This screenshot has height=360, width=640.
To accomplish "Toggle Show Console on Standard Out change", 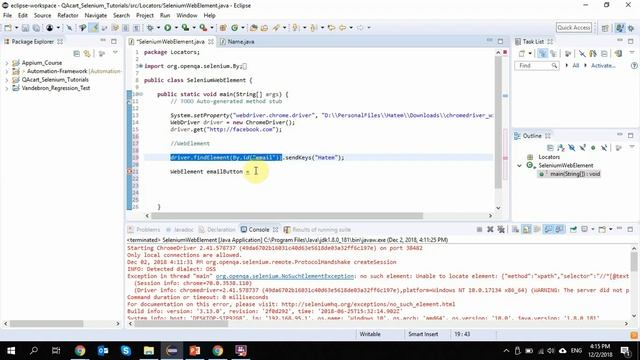I will (548, 229).
